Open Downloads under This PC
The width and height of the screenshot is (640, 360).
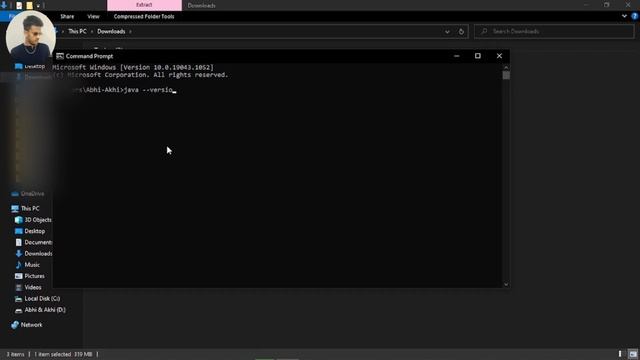coord(33,254)
